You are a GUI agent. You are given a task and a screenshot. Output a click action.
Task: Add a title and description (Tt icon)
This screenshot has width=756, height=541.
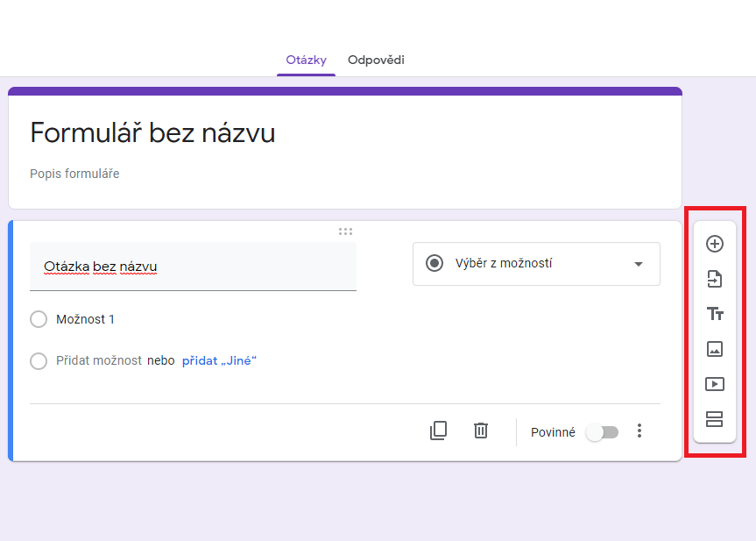pyautogui.click(x=715, y=314)
